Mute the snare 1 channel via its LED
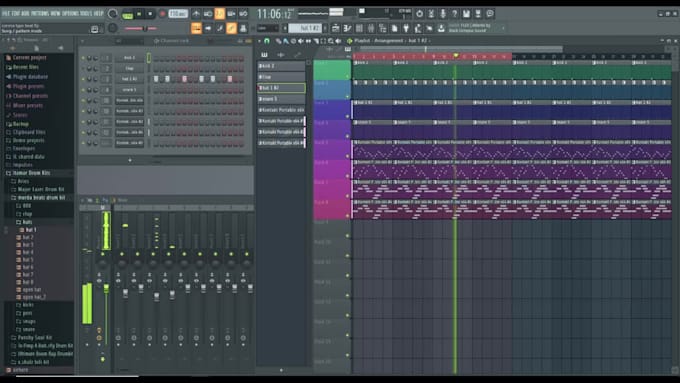The width and height of the screenshot is (680, 383). point(83,90)
